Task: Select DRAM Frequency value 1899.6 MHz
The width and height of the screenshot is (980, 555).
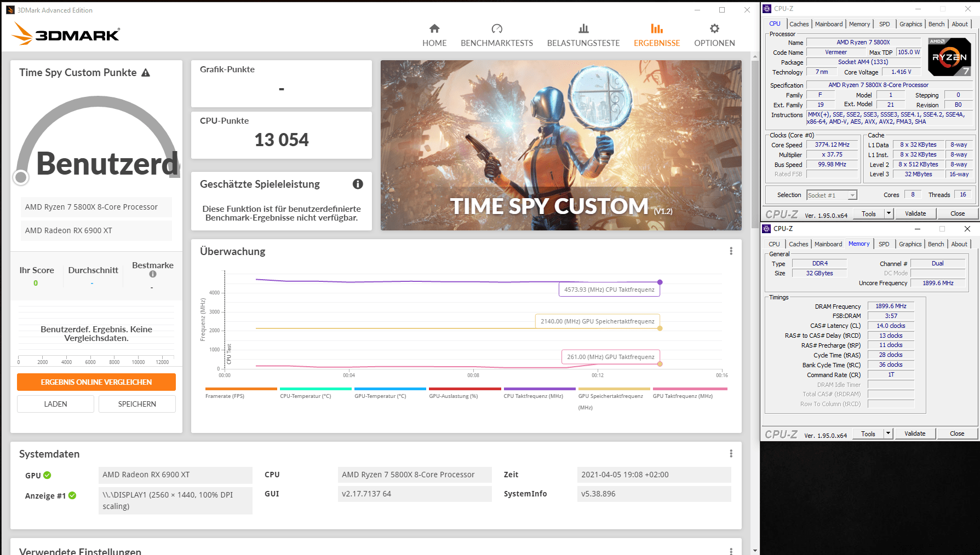Action: [891, 307]
